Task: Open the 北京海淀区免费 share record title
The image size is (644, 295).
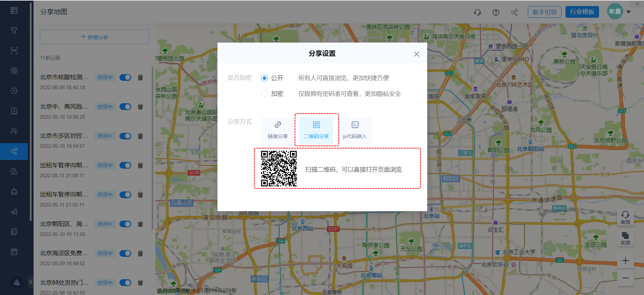Action: coord(64,253)
